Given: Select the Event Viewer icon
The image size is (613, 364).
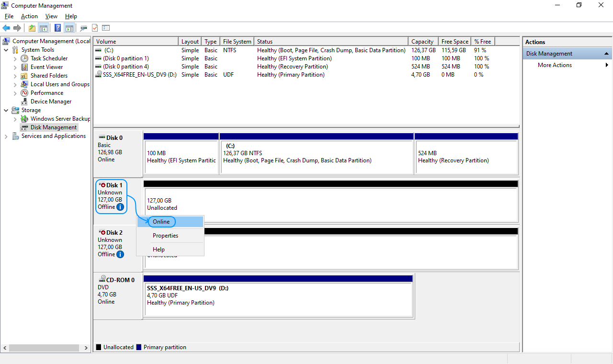Looking at the screenshot, I should point(24,67).
